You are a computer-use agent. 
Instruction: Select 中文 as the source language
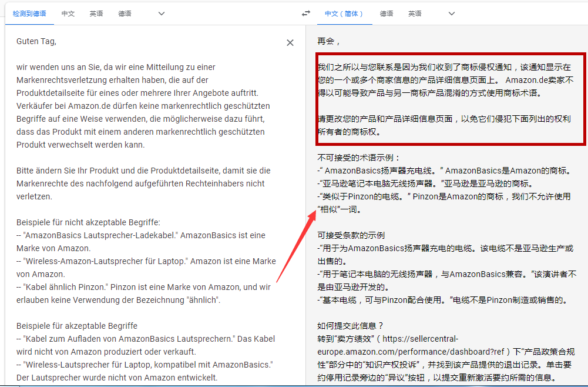point(68,13)
